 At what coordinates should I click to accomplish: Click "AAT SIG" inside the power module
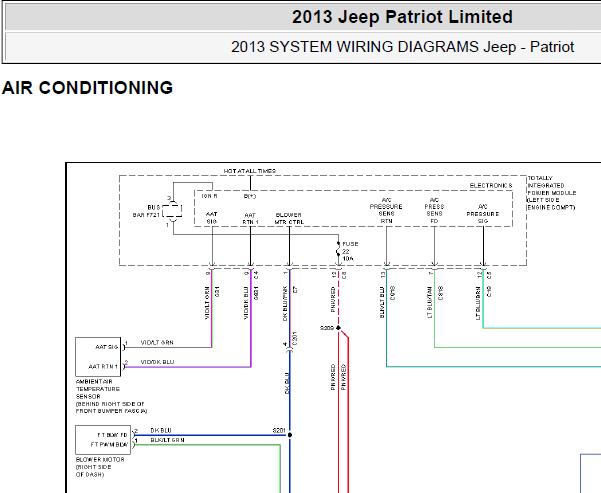212,218
